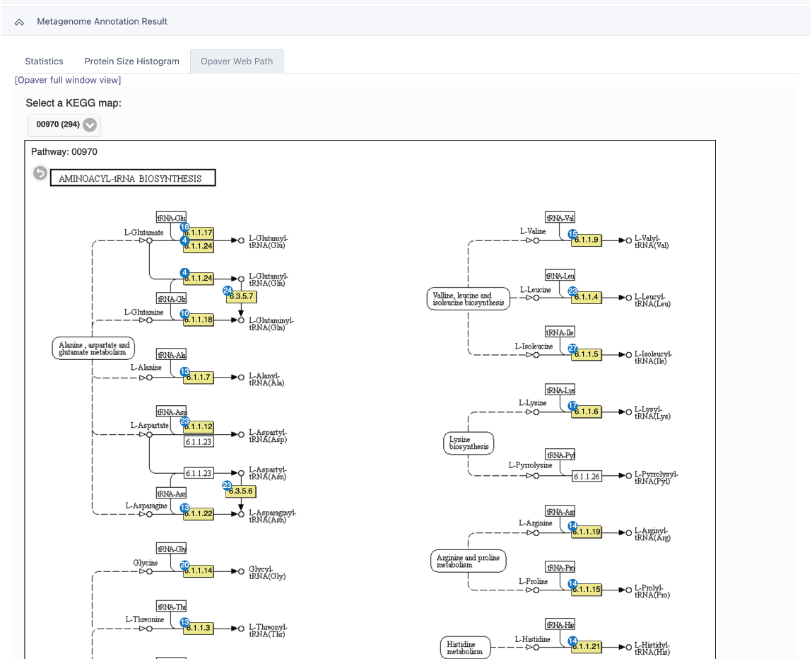Click the unhighlighted 6.1.1.26 enzyme box
The image size is (812, 671).
587,476
